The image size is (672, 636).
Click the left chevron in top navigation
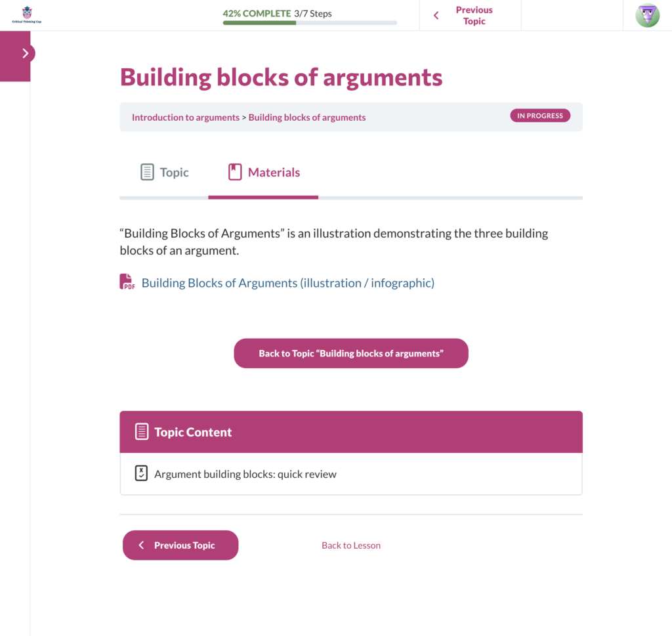point(436,16)
